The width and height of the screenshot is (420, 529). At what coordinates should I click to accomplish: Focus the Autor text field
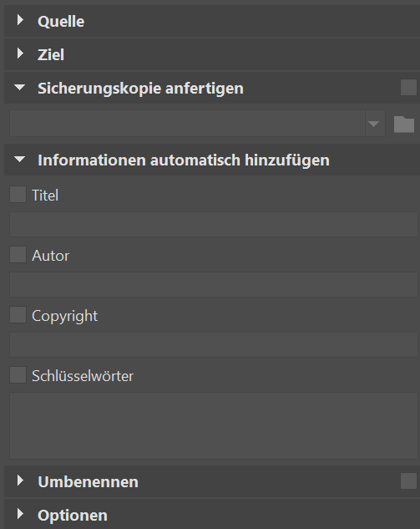click(x=214, y=284)
